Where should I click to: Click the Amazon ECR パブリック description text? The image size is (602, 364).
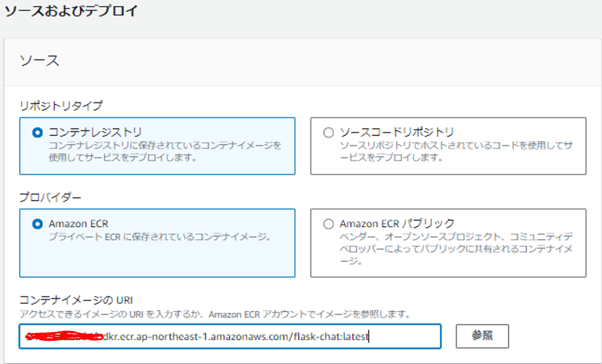(456, 249)
